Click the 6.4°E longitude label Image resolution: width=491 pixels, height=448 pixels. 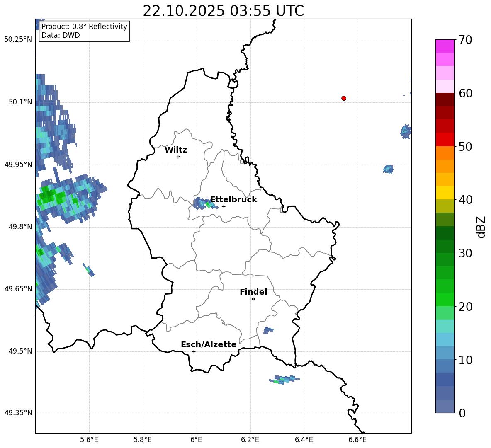click(x=304, y=440)
